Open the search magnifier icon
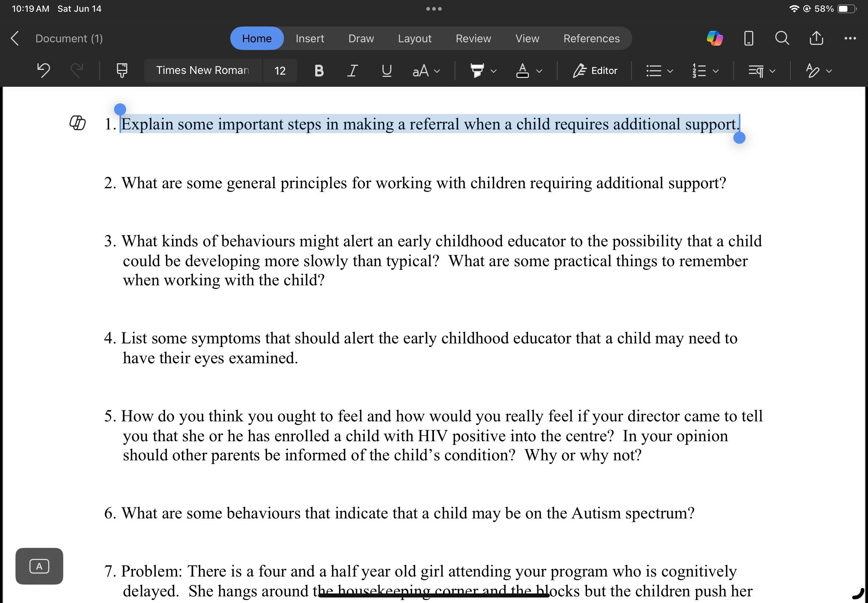The image size is (868, 603). 782,38
